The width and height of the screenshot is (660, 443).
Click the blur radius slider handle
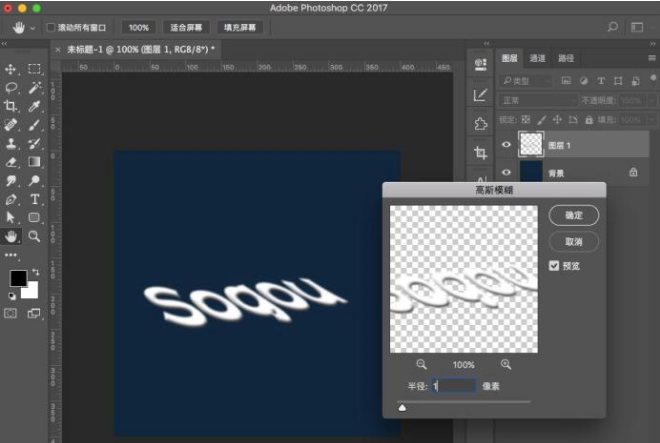[402, 407]
